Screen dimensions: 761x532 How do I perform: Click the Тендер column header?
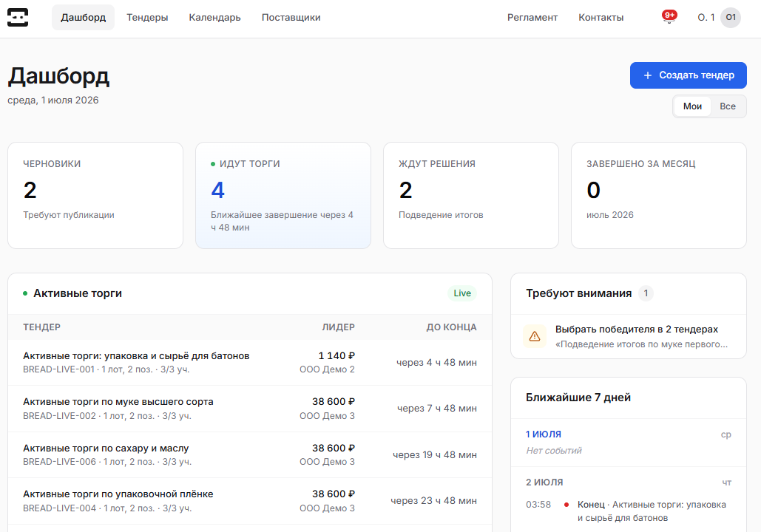click(x=41, y=327)
